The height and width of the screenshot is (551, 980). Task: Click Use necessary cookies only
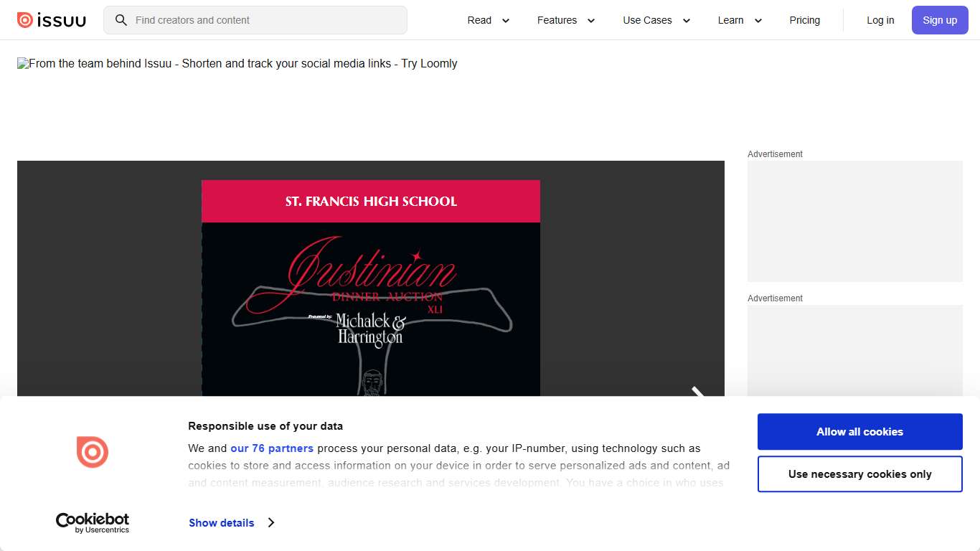[859, 474]
